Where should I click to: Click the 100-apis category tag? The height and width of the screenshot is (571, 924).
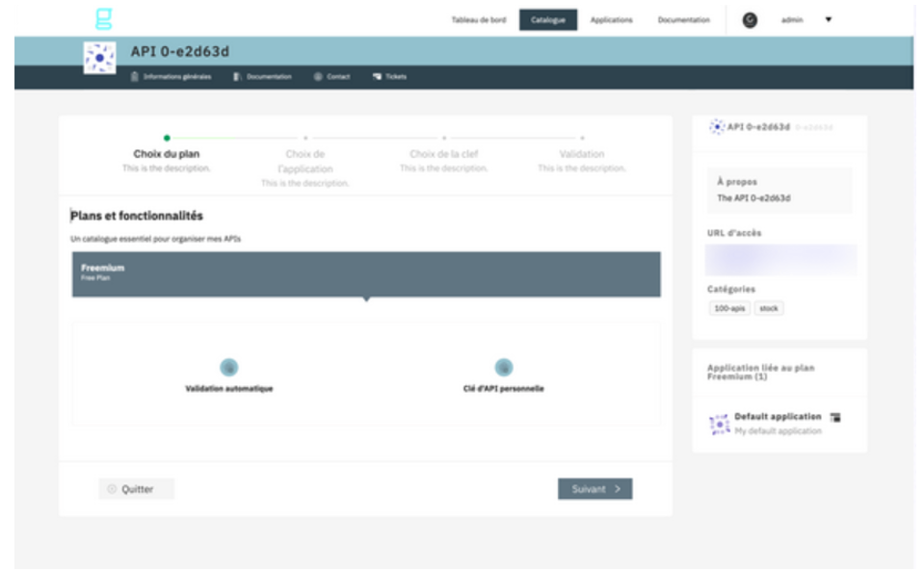727,308
